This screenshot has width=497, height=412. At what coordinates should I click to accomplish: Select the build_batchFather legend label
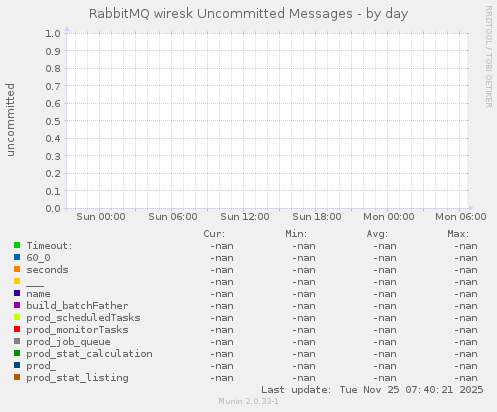point(77,306)
